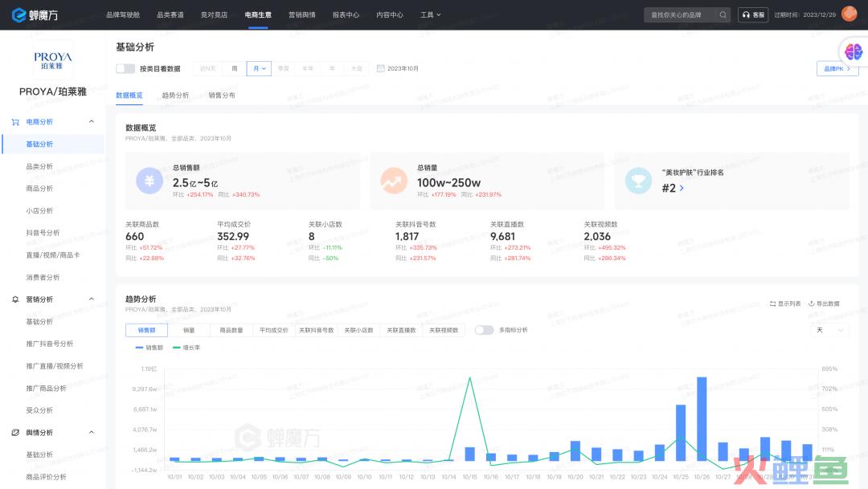Click the 导出数据 export icon

812,304
